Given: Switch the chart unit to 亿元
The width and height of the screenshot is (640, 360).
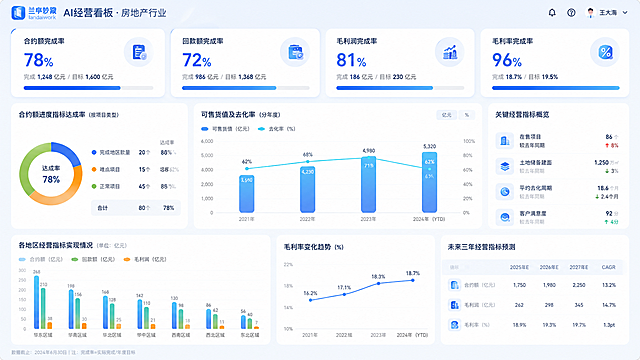Looking at the screenshot, I should point(447,115).
